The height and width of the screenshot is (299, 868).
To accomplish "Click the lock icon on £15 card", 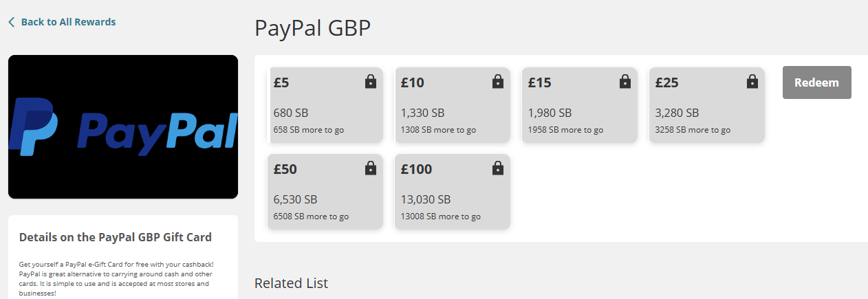I will [625, 82].
